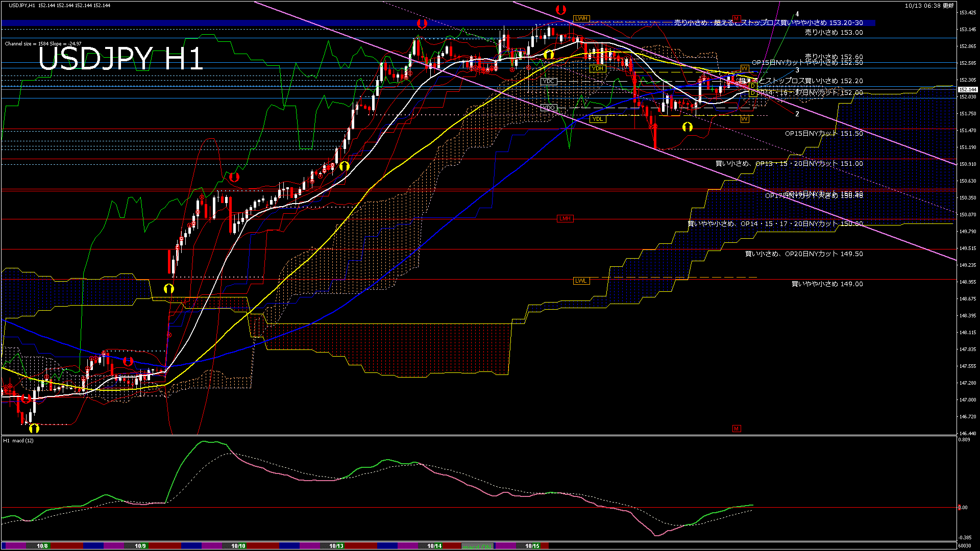Select the LWH level marker
The image size is (980, 551).
(x=581, y=18)
